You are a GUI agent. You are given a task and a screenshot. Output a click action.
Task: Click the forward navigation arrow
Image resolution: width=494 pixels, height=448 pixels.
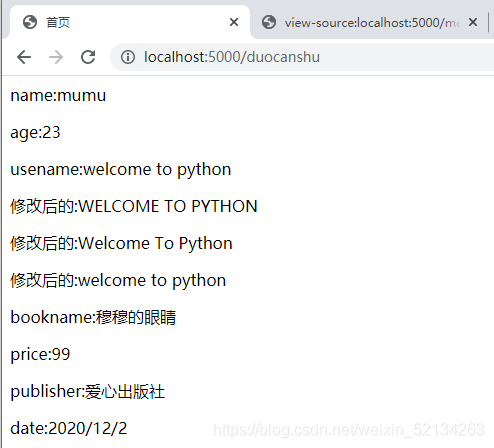[56, 57]
